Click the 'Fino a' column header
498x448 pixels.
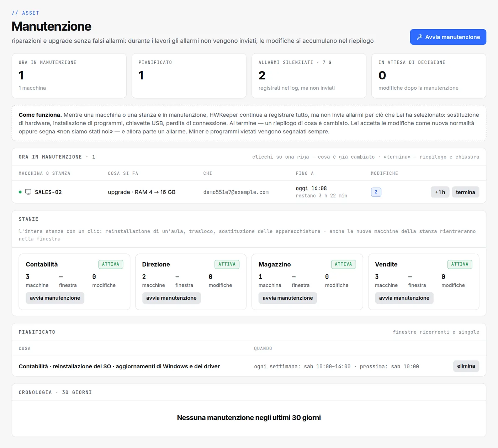pyautogui.click(x=304, y=173)
